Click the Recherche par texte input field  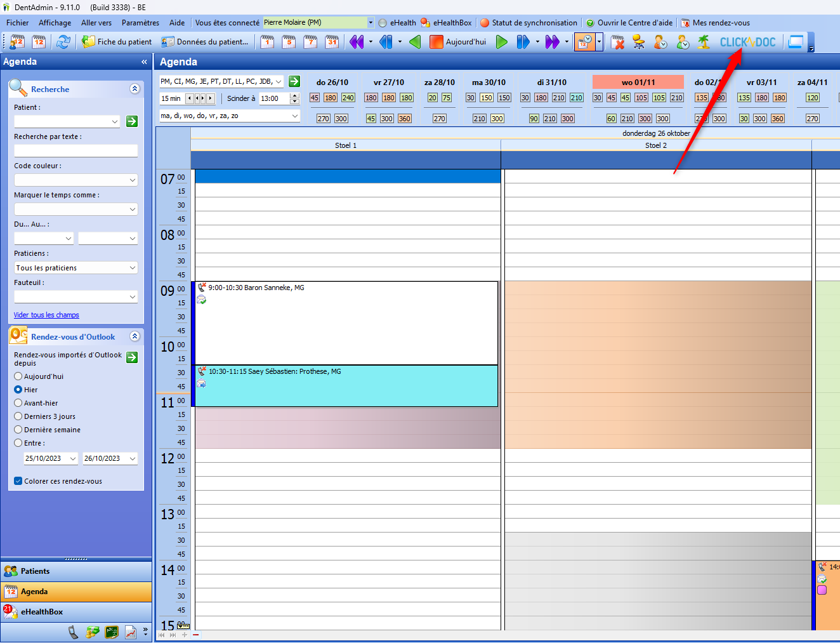pyautogui.click(x=75, y=150)
